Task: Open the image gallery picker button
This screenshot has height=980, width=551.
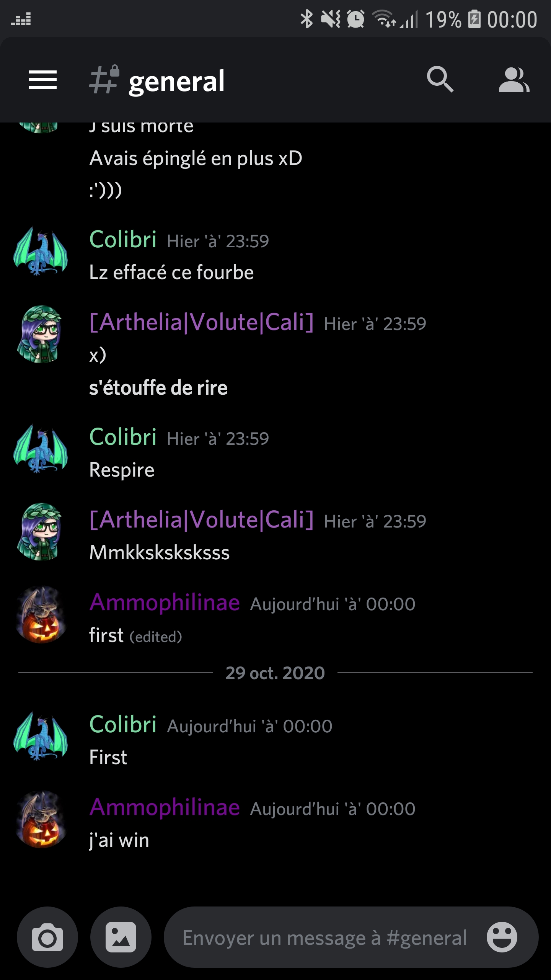Action: coord(121,937)
